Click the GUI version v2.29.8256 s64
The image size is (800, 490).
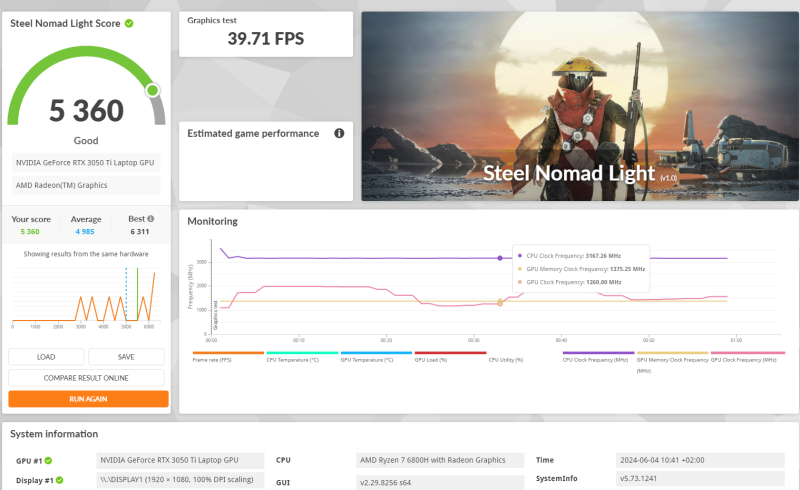click(x=440, y=482)
